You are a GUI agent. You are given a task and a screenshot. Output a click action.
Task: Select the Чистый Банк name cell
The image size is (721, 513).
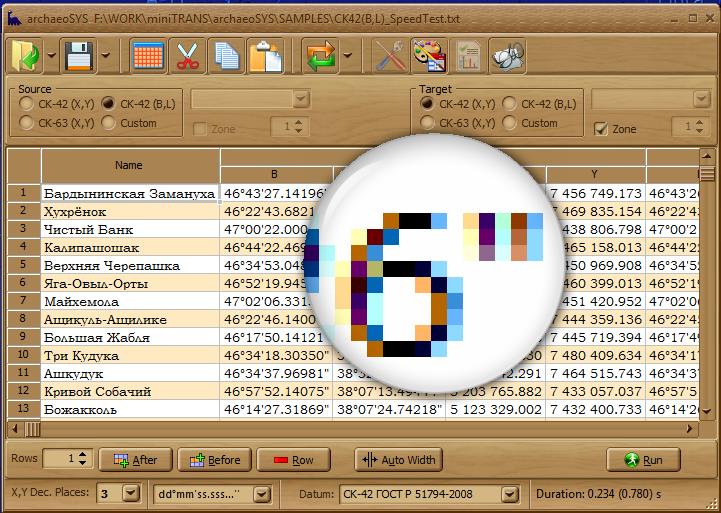(129, 229)
